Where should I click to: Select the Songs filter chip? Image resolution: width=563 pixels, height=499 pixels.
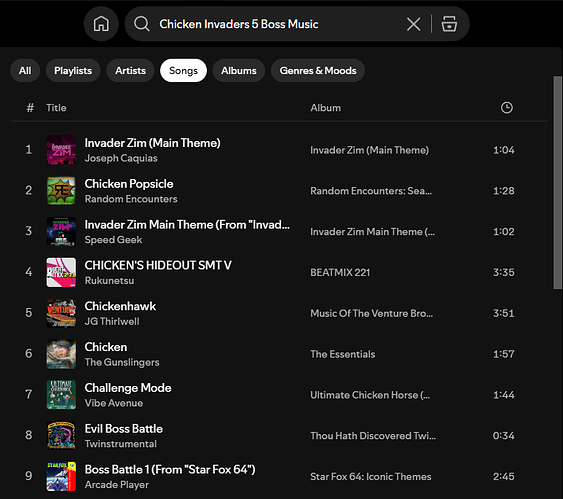click(x=183, y=71)
